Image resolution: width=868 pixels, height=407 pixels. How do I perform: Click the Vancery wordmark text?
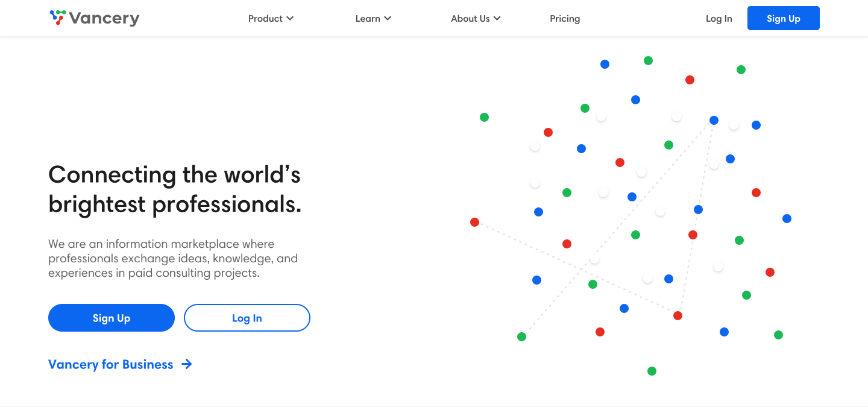tap(104, 19)
